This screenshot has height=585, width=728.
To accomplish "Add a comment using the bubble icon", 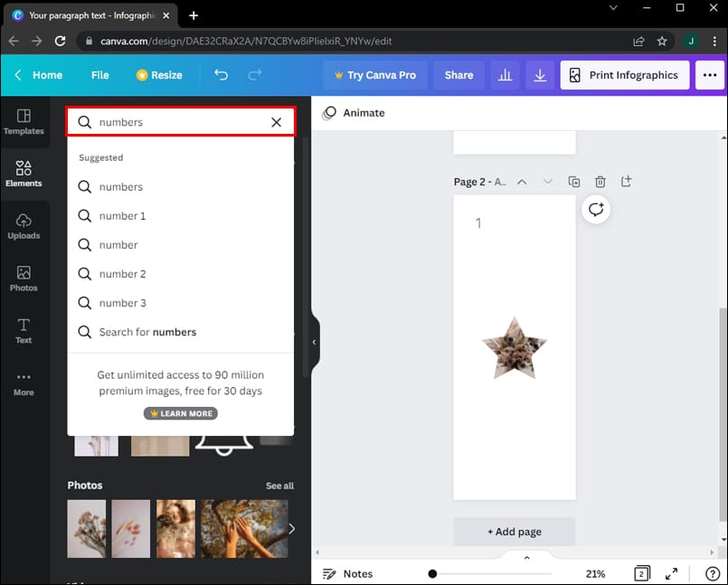I will click(596, 209).
